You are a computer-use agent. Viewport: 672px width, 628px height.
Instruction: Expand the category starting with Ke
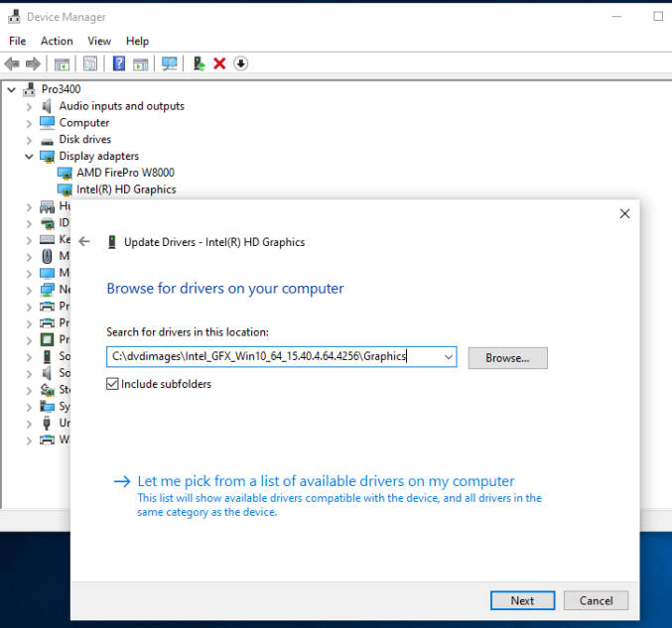29,240
